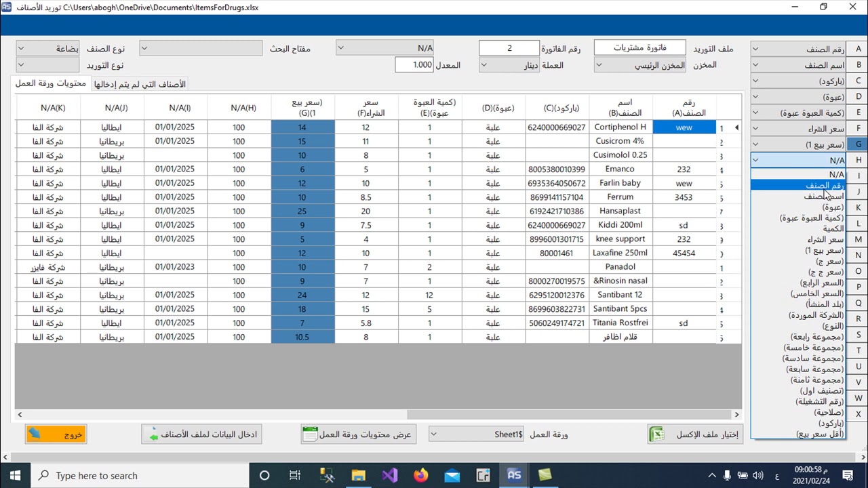Viewport: 868px width, 488px height.
Task: Click the ملف التوريد field فاتورة مشتريات
Action: pyautogui.click(x=640, y=48)
